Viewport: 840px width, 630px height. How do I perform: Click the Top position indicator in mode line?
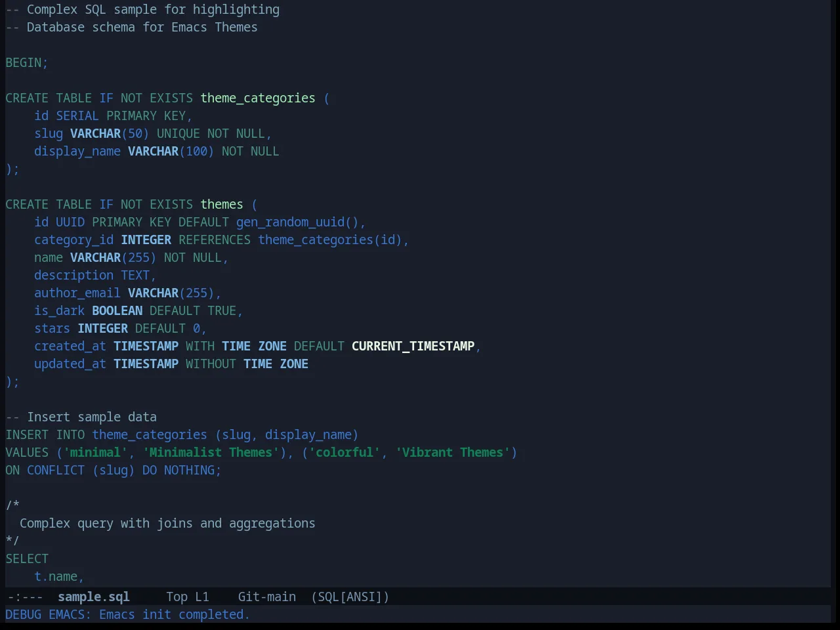click(177, 597)
